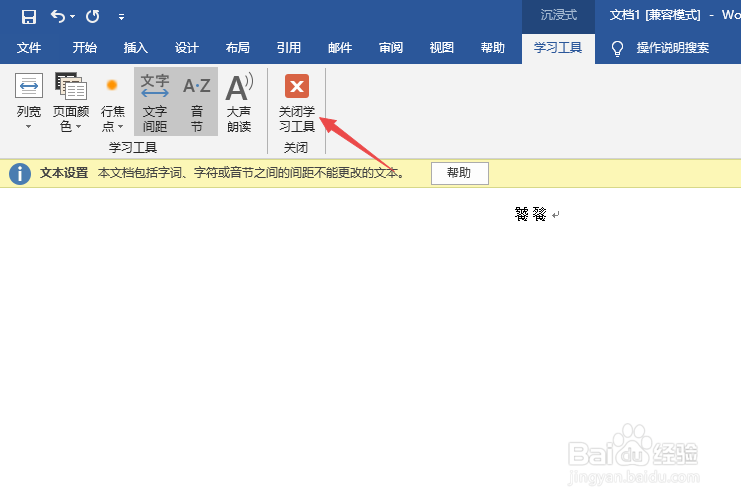Screen dimensions: 741x503
Task: Click 关闭学习工具 to close learning tools
Action: pos(297,102)
